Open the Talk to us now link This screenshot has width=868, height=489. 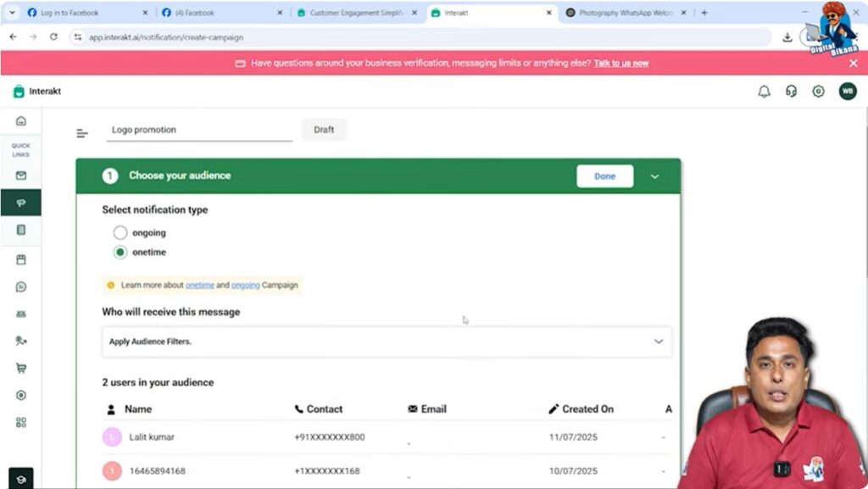621,63
